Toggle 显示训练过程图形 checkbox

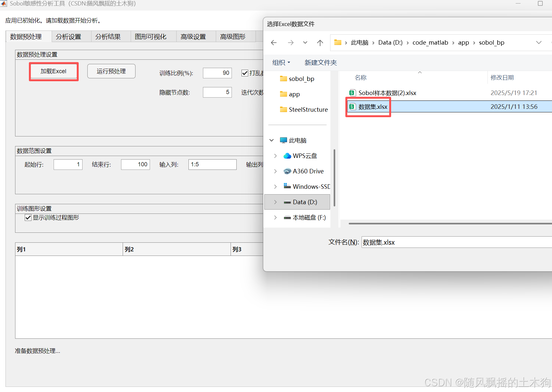[x=28, y=218]
